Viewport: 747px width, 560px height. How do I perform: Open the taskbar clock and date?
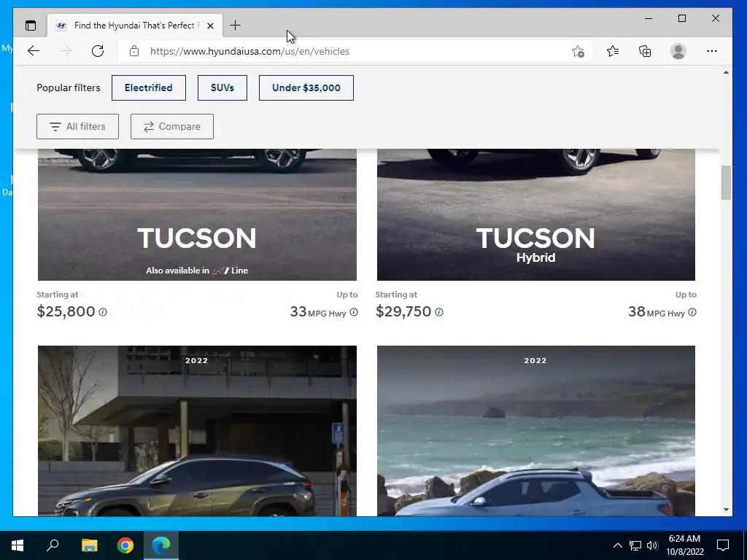tap(684, 545)
